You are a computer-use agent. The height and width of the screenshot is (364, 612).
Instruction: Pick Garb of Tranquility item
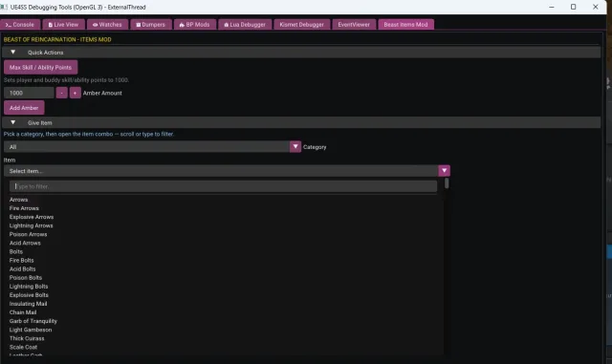point(33,321)
